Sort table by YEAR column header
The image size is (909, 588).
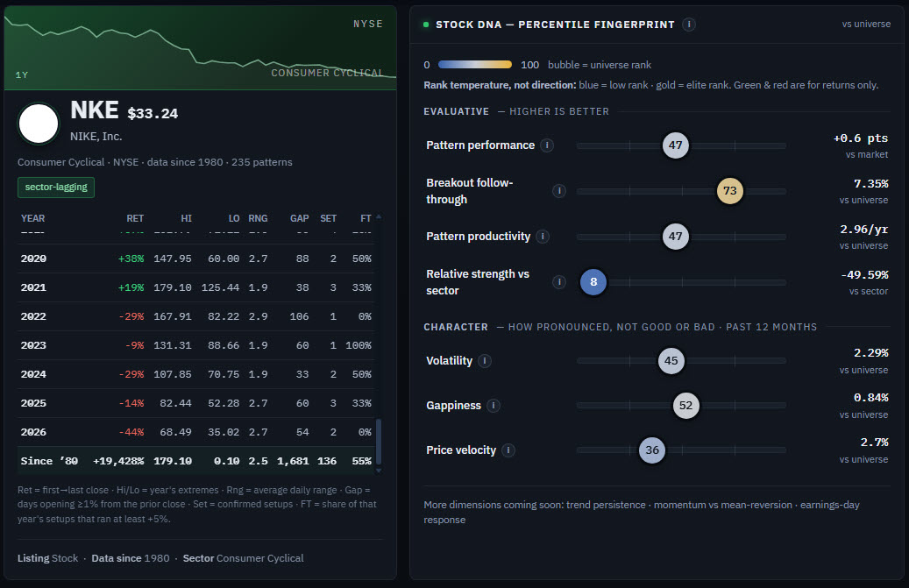click(x=32, y=218)
